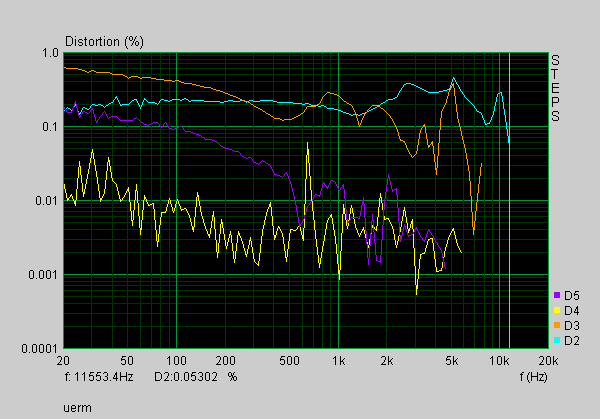This screenshot has height=419, width=600.
Task: Select the D2 legend label
Action: pos(572,341)
